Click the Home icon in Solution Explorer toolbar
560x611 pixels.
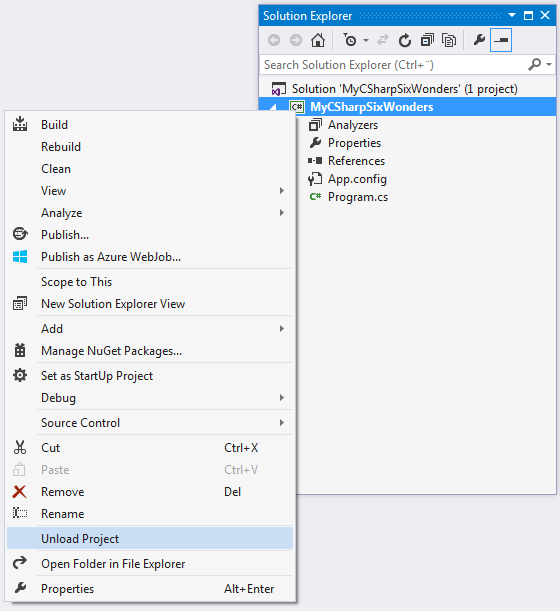[x=318, y=40]
